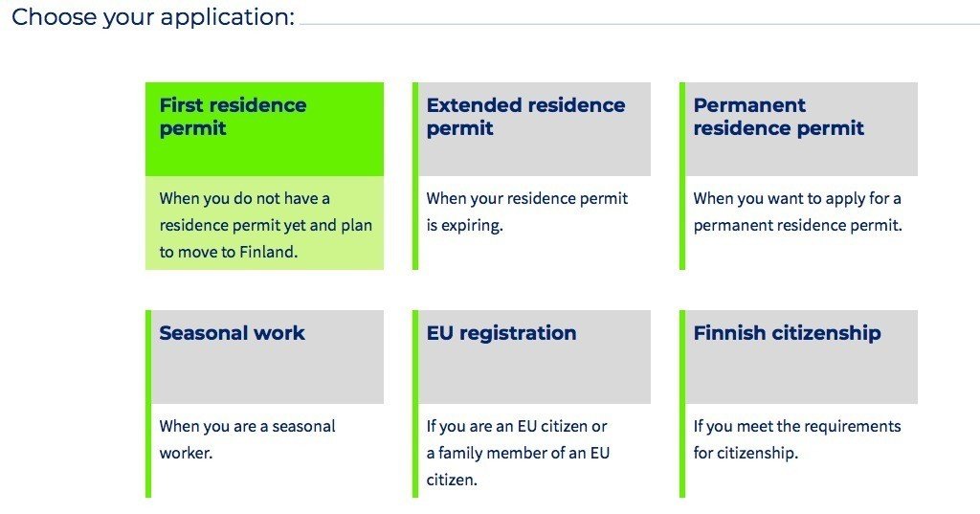Click 'If you are an EU citizen' description
Screen dimensions: 980x514
pyautogui.click(x=518, y=453)
